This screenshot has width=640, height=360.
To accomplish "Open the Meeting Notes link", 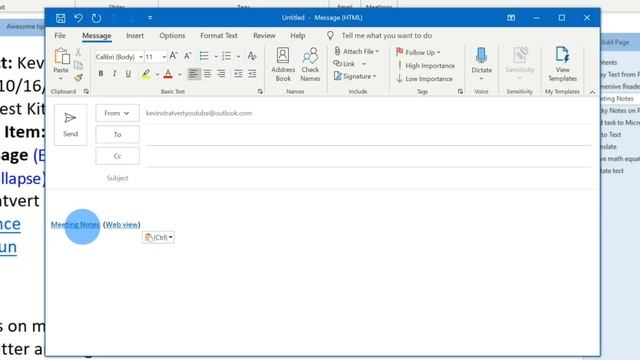I will (75, 224).
